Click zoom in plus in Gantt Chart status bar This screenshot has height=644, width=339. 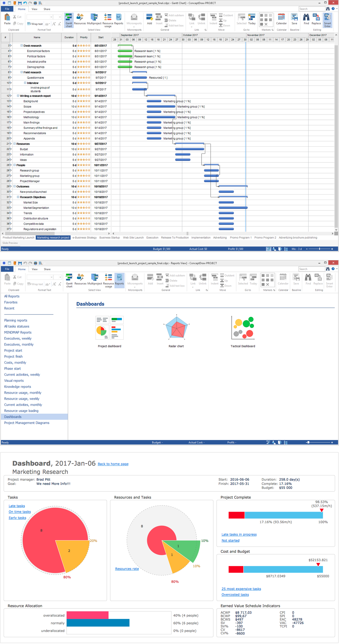tap(332, 249)
